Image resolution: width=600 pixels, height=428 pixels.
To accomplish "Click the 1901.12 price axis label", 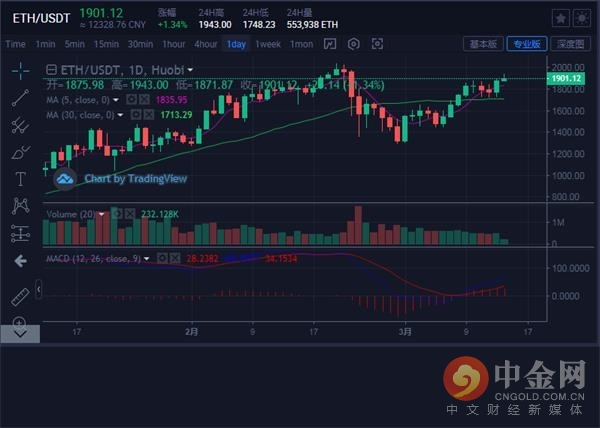I will pos(566,78).
